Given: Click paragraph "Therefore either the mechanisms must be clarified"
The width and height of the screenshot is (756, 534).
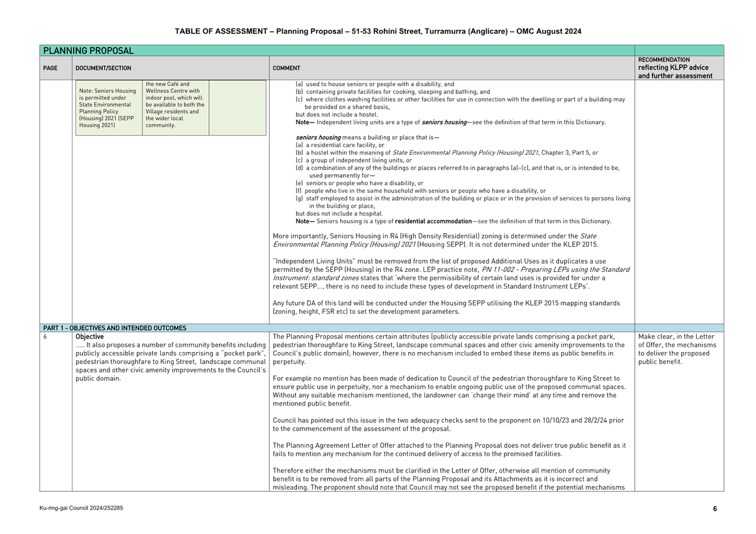Looking at the screenshot, I should (449, 479).
